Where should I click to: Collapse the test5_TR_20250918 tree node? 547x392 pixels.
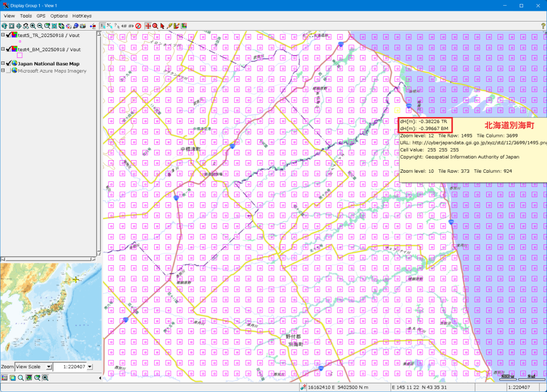click(3, 35)
